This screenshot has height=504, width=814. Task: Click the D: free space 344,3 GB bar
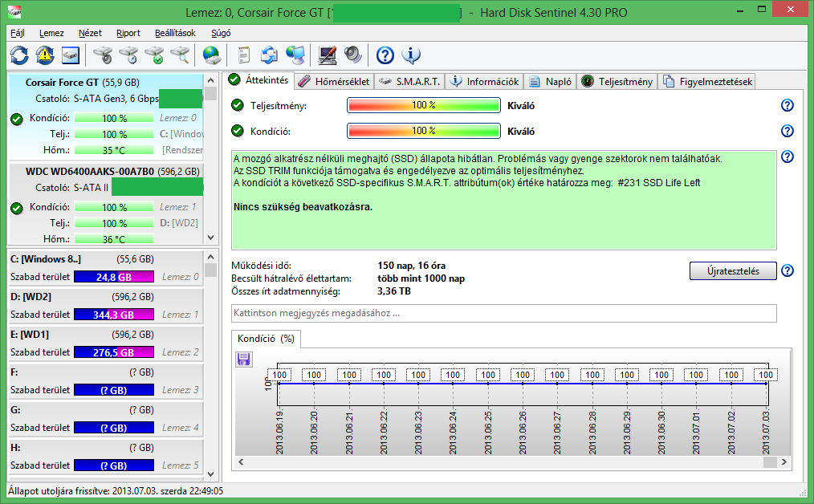114,315
